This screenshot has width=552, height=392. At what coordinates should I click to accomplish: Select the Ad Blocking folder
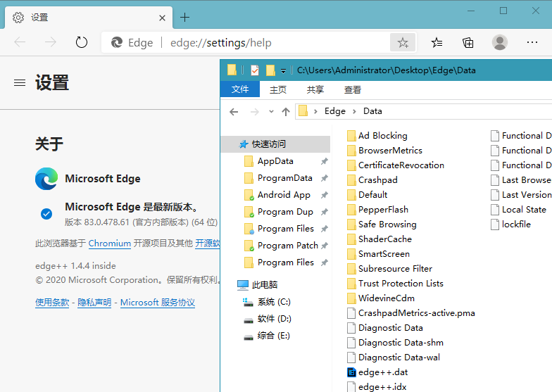pyautogui.click(x=377, y=135)
